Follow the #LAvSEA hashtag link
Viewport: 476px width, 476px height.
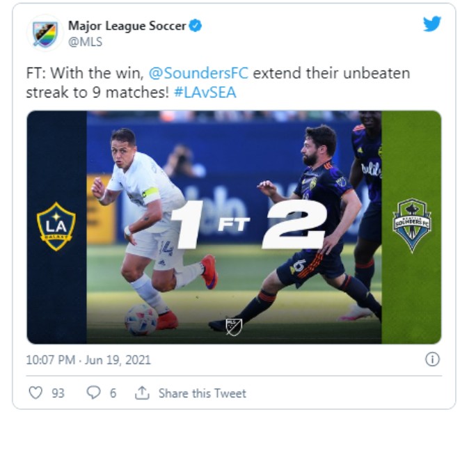tap(205, 93)
